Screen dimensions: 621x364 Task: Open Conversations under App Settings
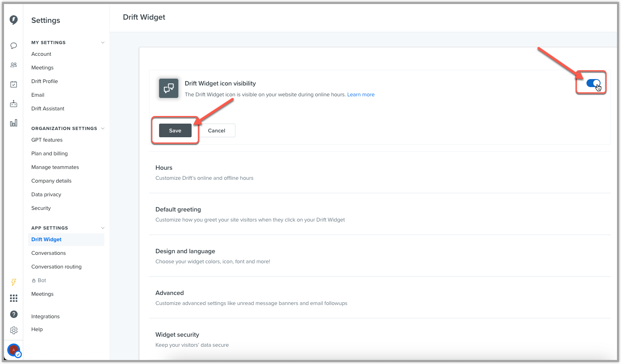49,253
